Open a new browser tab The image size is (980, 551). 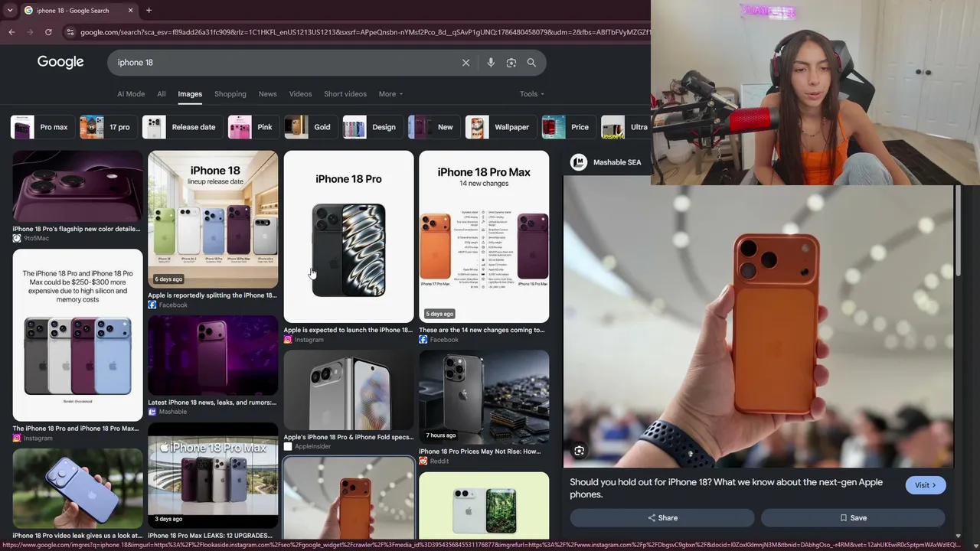[x=149, y=11]
